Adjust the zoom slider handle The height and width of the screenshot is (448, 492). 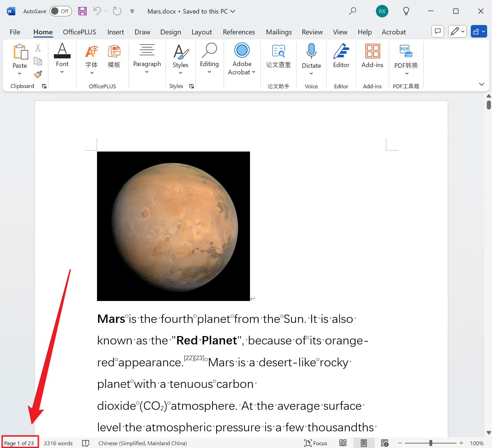click(430, 443)
